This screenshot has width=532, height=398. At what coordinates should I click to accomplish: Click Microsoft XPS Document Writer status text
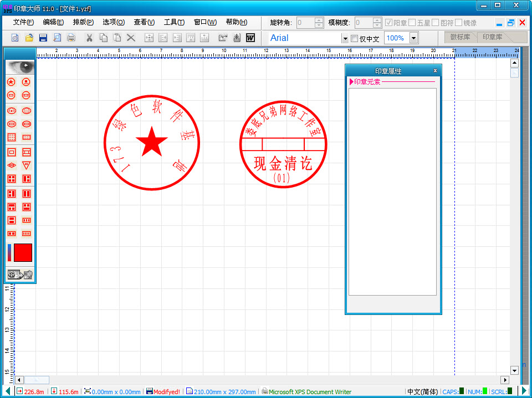pyautogui.click(x=310, y=391)
